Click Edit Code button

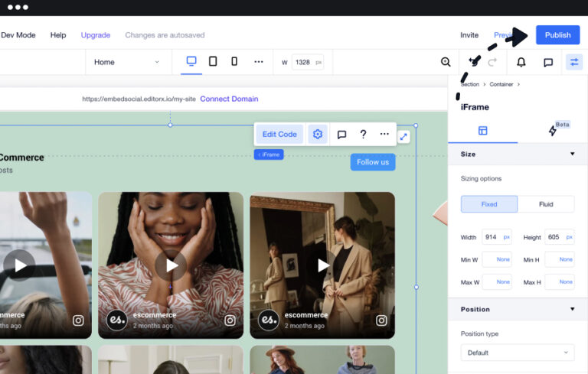279,134
